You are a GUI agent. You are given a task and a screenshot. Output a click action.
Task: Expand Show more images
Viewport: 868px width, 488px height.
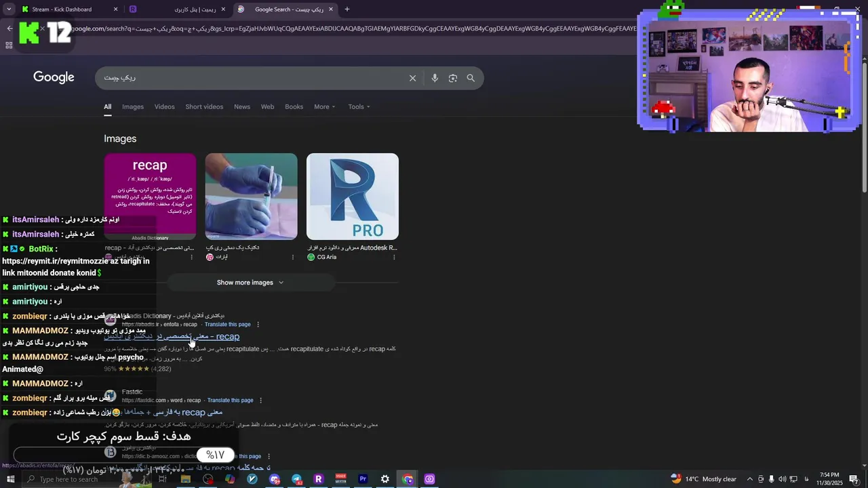[x=250, y=283]
